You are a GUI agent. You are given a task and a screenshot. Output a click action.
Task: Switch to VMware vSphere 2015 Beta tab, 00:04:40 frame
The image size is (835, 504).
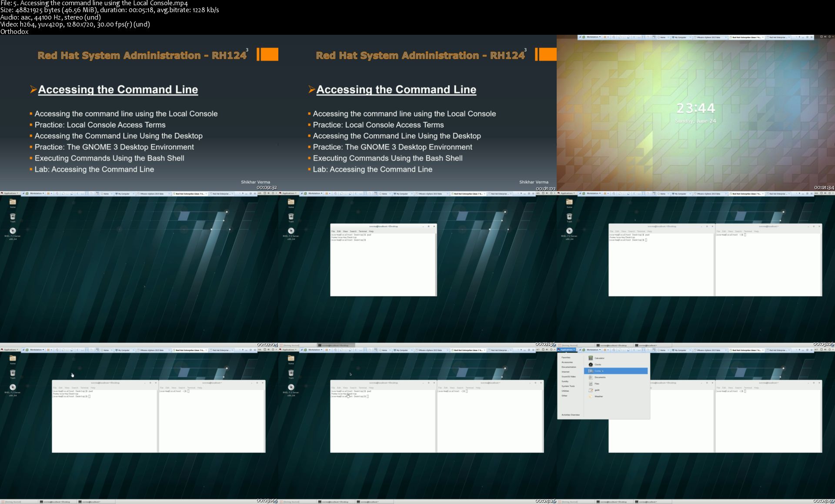pos(710,350)
